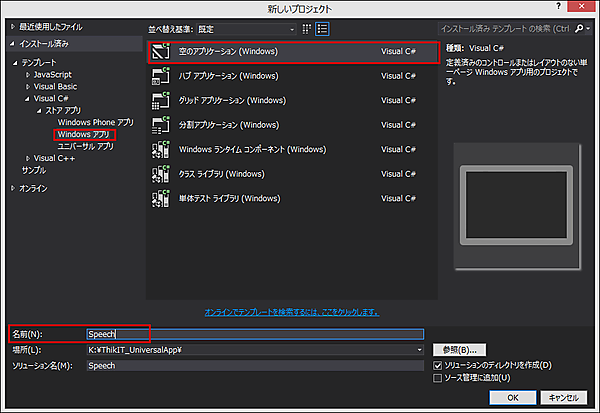Select グリッド アプリケーション (Windows) template text
The image size is (600, 413).
coord(232,100)
